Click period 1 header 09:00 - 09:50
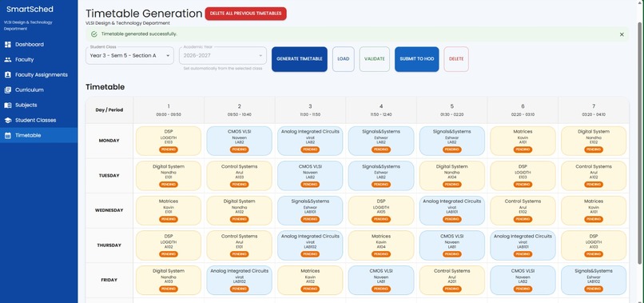This screenshot has width=644, height=303. (x=169, y=110)
